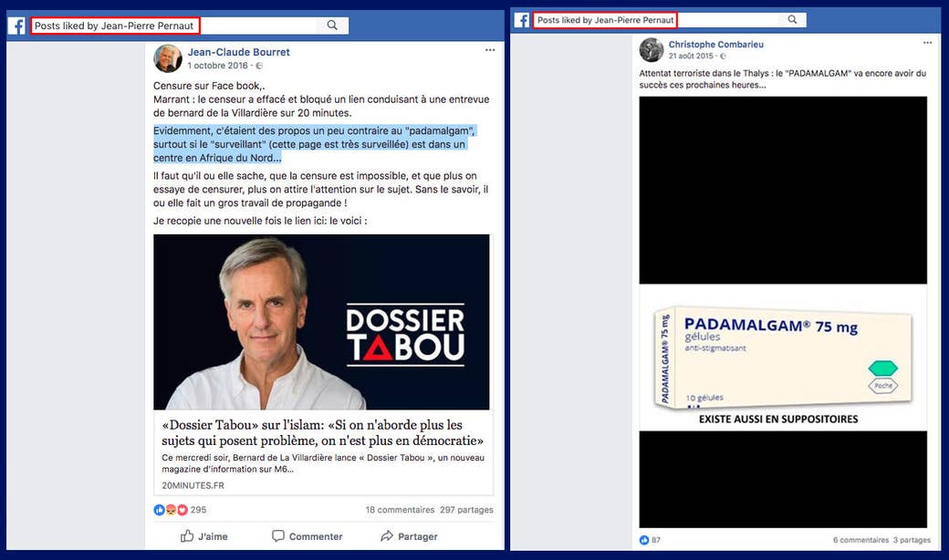The height and width of the screenshot is (560, 949).
Task: Open the 297 partages link
Action: 466,510
